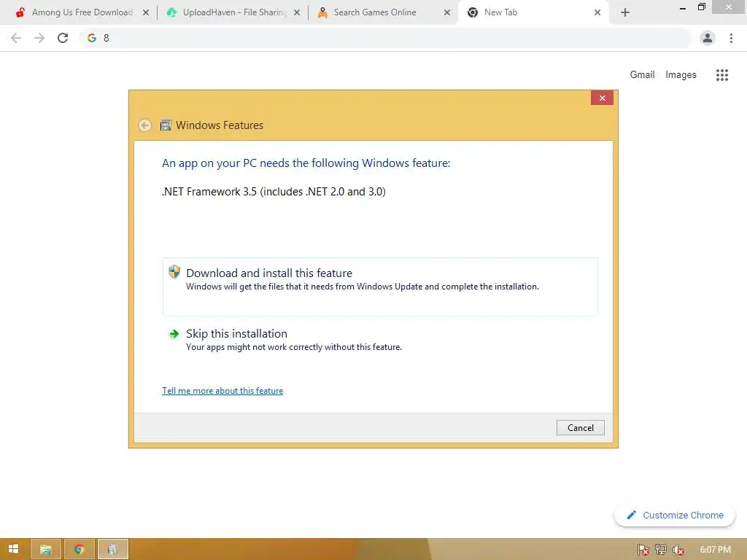Select Windows Features taskbar item
747x560 pixels.
coord(112,549)
